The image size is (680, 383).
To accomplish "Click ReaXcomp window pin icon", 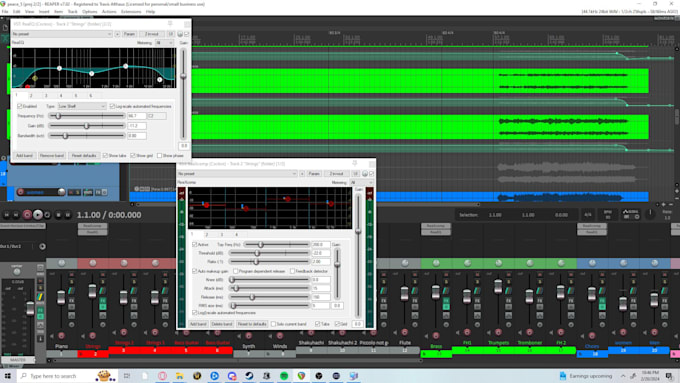I will coord(355,164).
